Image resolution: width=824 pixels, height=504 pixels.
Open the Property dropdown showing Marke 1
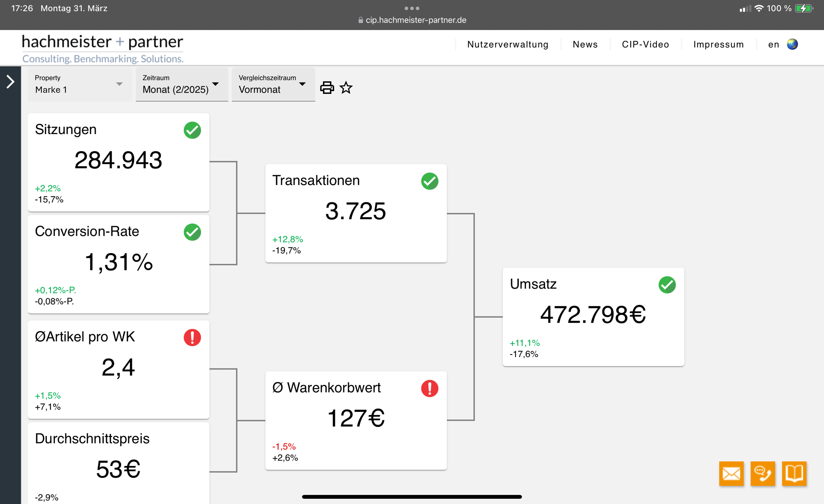tap(80, 84)
